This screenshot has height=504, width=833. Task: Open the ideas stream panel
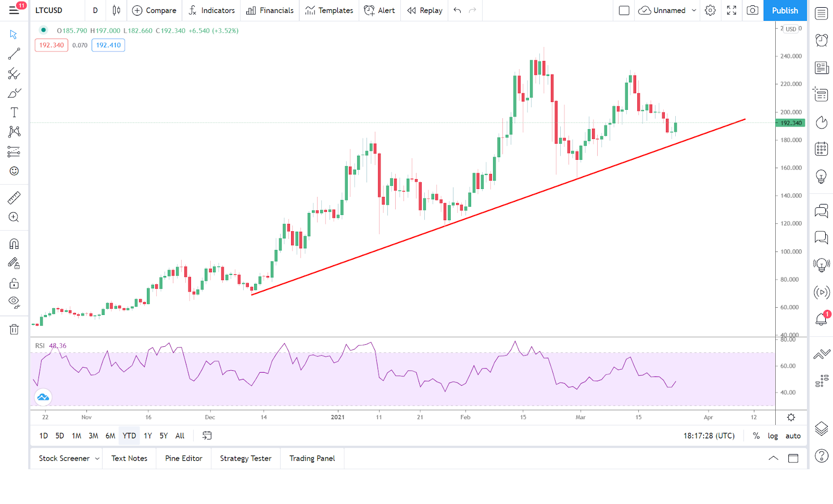point(821,265)
